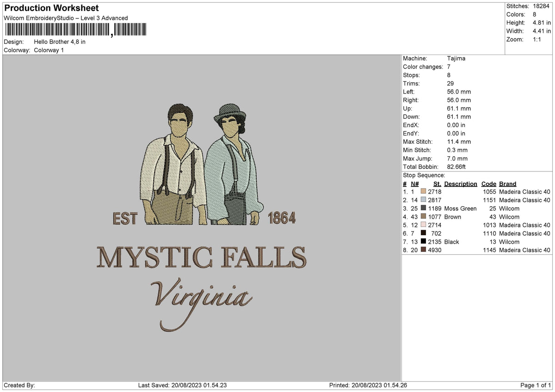Screen dimensions: 555x392
Task: Click the Moss Green 1189 color swatch
Action: (423, 208)
